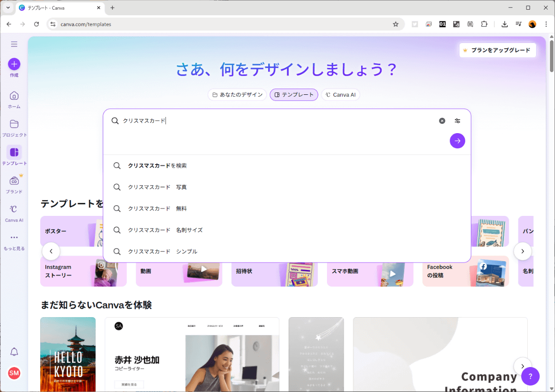The width and height of the screenshot is (555, 392).
Task: Click inside the search input field
Action: point(277,121)
